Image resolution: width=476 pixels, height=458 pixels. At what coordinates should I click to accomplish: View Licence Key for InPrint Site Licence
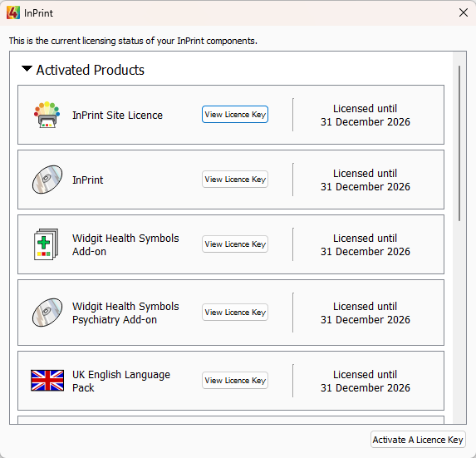[x=235, y=115]
